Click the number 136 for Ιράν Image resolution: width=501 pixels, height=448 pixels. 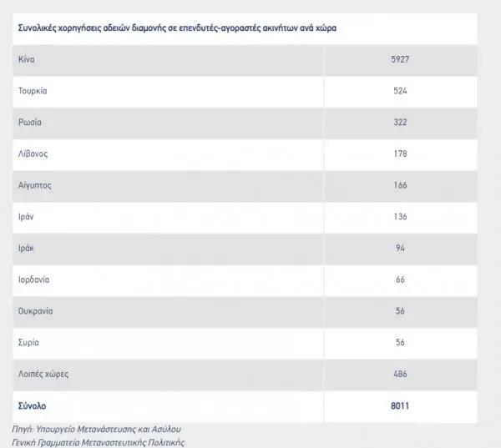[x=400, y=217]
